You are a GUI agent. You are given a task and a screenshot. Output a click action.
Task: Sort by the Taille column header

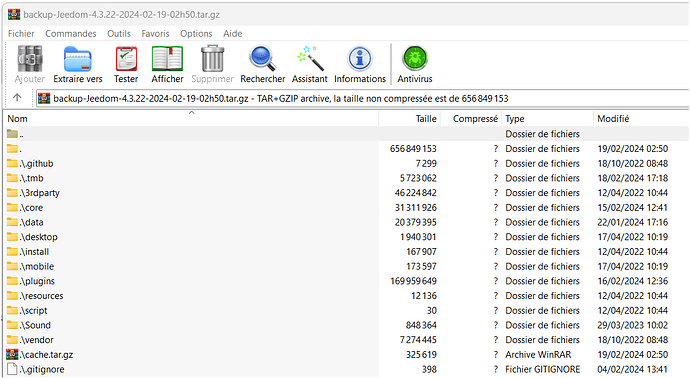pyautogui.click(x=409, y=118)
